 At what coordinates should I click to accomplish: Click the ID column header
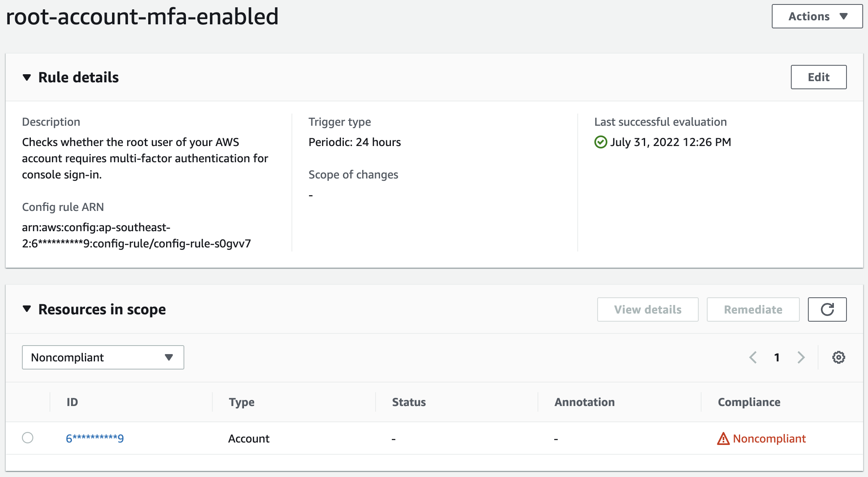click(72, 402)
